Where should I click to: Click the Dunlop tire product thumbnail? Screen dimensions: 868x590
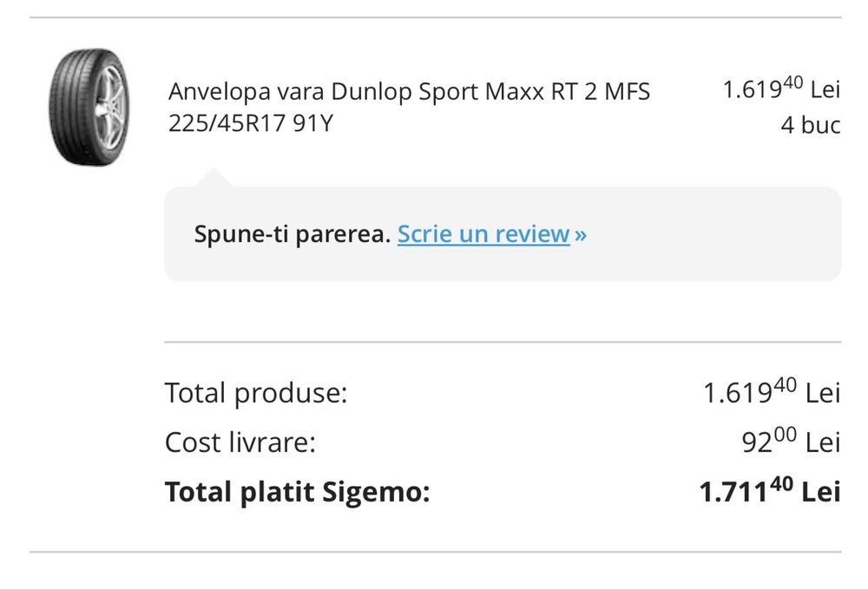pos(89,108)
